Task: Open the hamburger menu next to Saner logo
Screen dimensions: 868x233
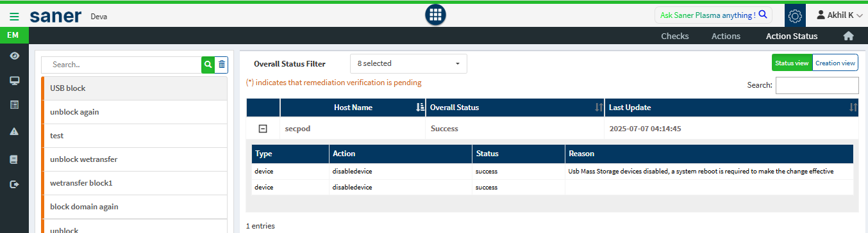Action: tap(14, 16)
